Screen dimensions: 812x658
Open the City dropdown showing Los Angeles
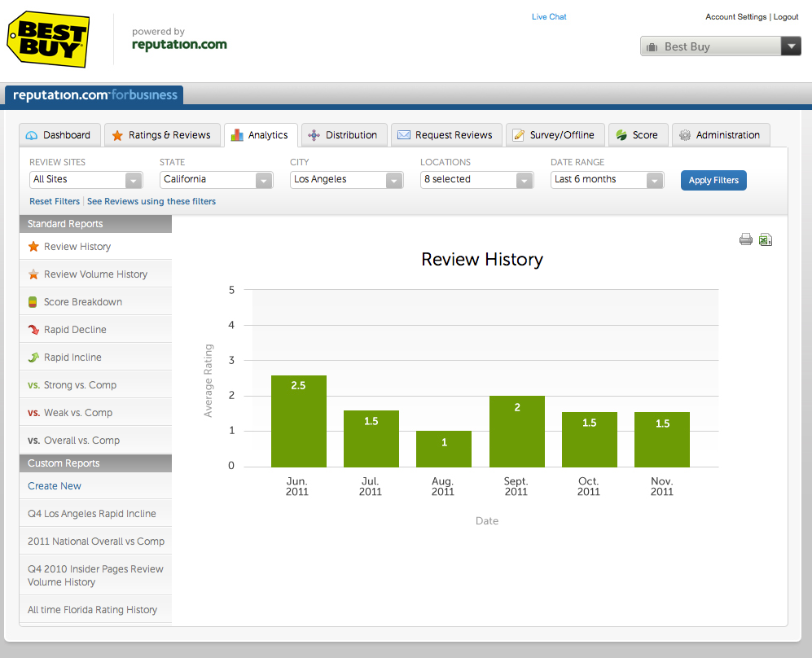click(346, 180)
